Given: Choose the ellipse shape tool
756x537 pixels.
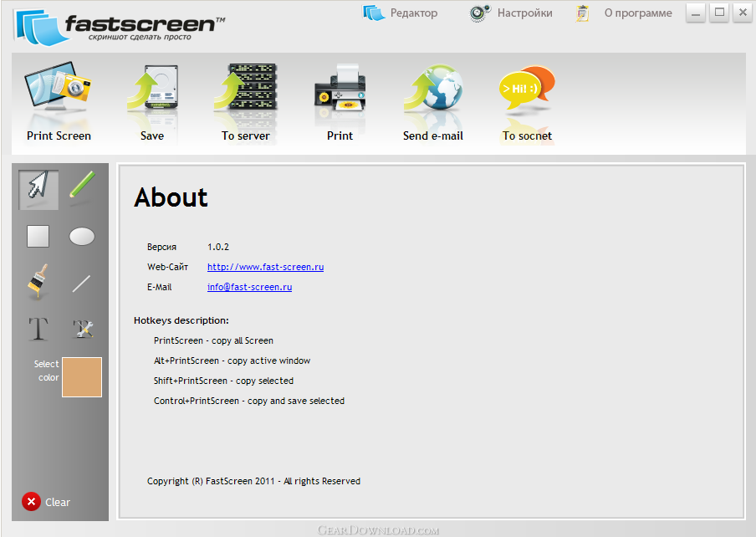Looking at the screenshot, I should click(x=82, y=237).
